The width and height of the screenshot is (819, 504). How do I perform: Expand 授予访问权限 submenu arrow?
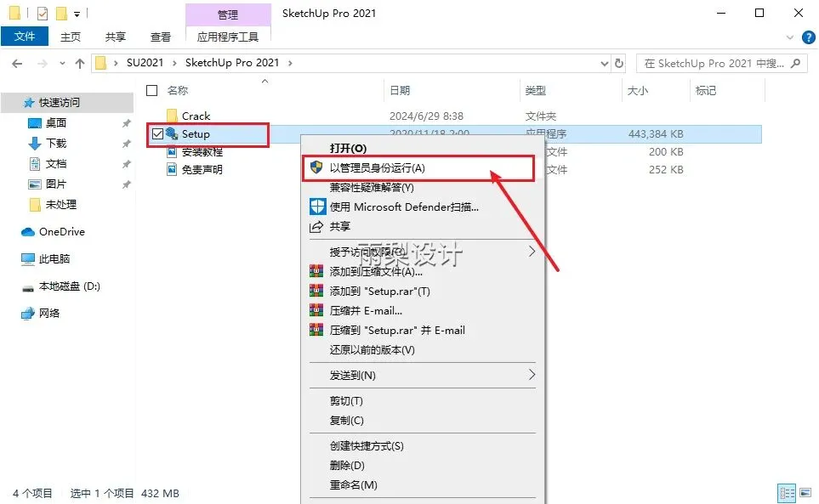click(x=532, y=252)
